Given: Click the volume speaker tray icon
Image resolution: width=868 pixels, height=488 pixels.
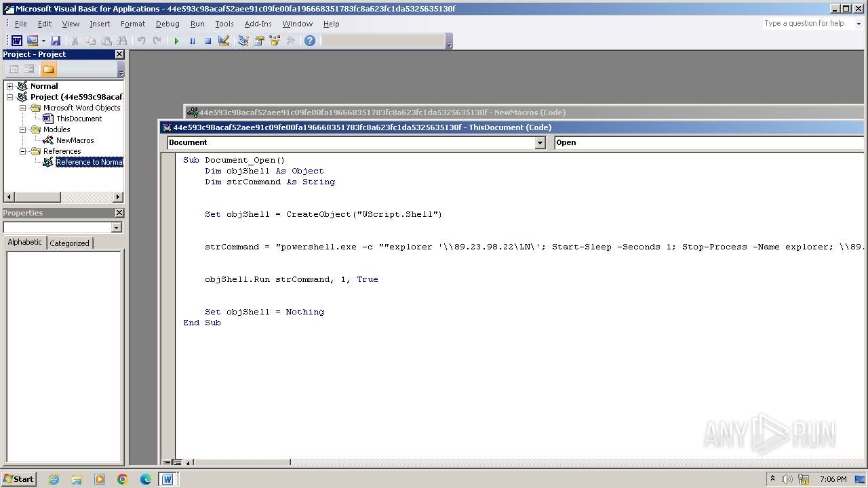Looking at the screenshot, I should pyautogui.click(x=787, y=479).
